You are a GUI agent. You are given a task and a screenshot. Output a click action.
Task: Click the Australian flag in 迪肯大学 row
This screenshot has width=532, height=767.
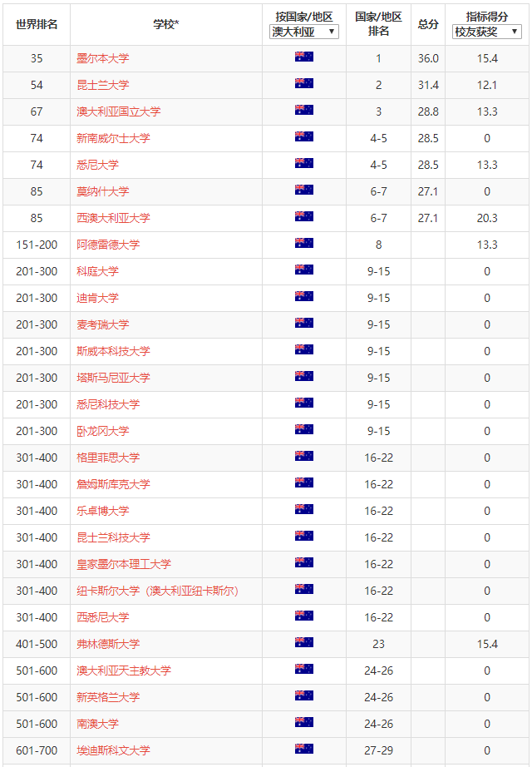tap(304, 296)
